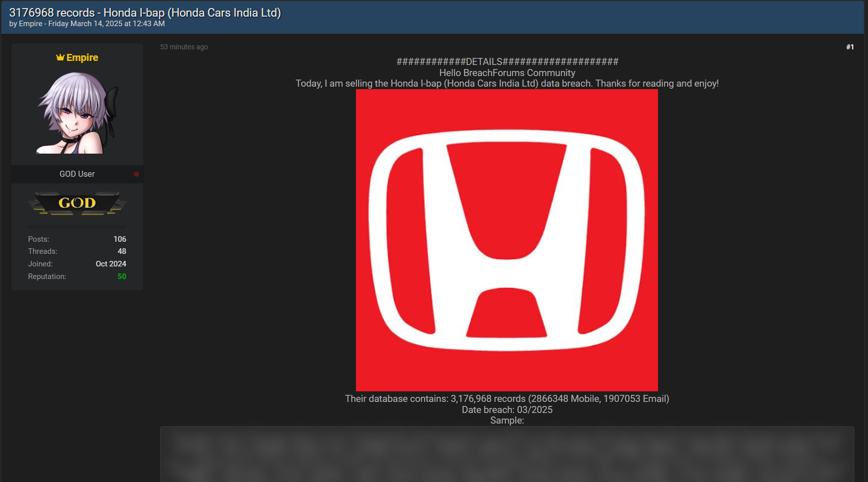868x482 pixels.
Task: Click the red offline status dot
Action: coord(136,174)
